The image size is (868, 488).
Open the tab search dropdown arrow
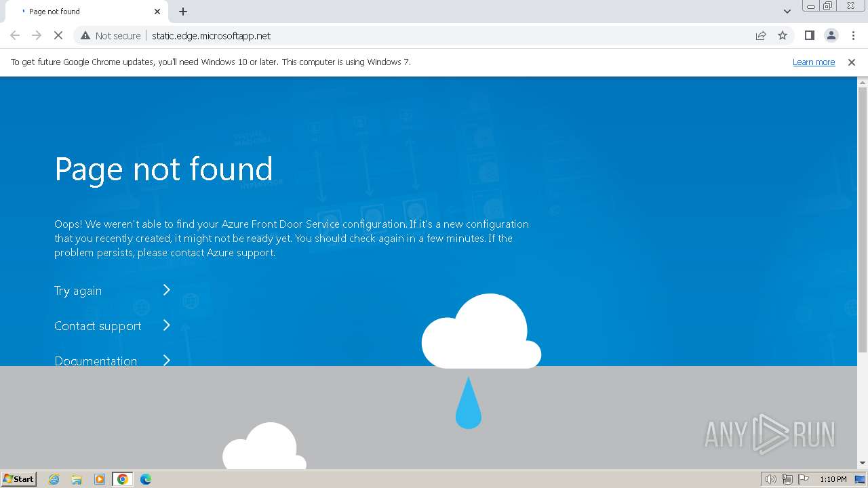click(x=787, y=12)
